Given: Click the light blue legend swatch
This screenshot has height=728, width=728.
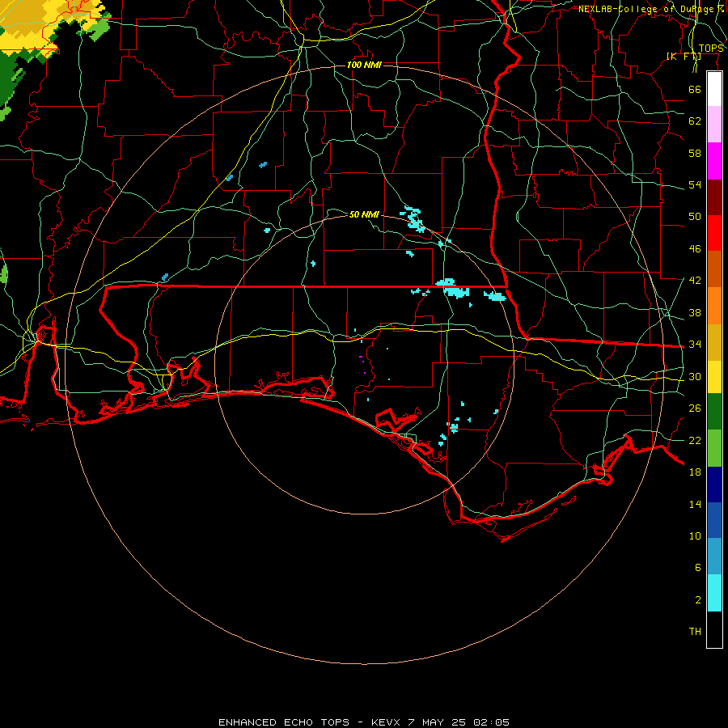Looking at the screenshot, I should click(x=714, y=557).
